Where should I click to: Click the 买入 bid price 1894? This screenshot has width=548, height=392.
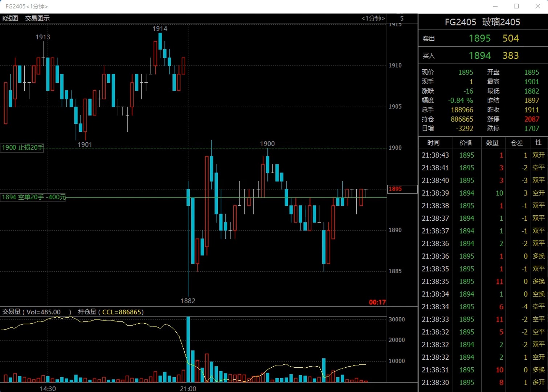pos(479,56)
